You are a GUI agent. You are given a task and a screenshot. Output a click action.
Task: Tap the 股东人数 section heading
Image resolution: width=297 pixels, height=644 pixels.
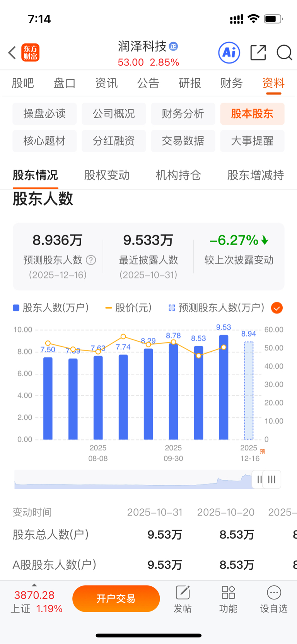(43, 199)
